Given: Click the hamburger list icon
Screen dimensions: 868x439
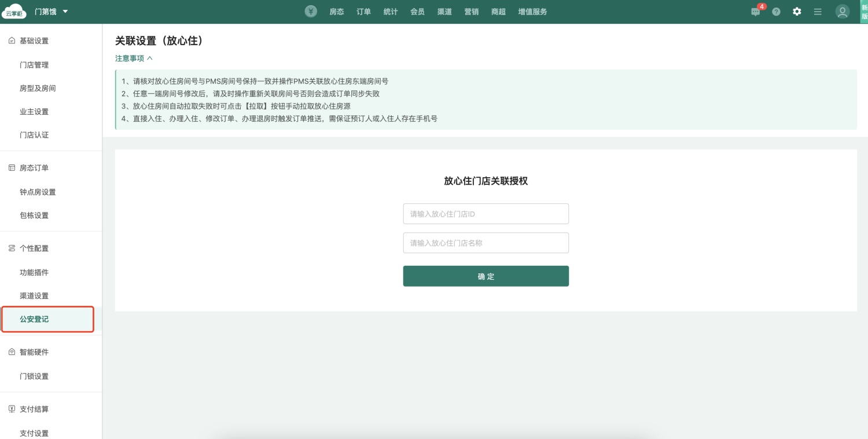Looking at the screenshot, I should 818,12.
